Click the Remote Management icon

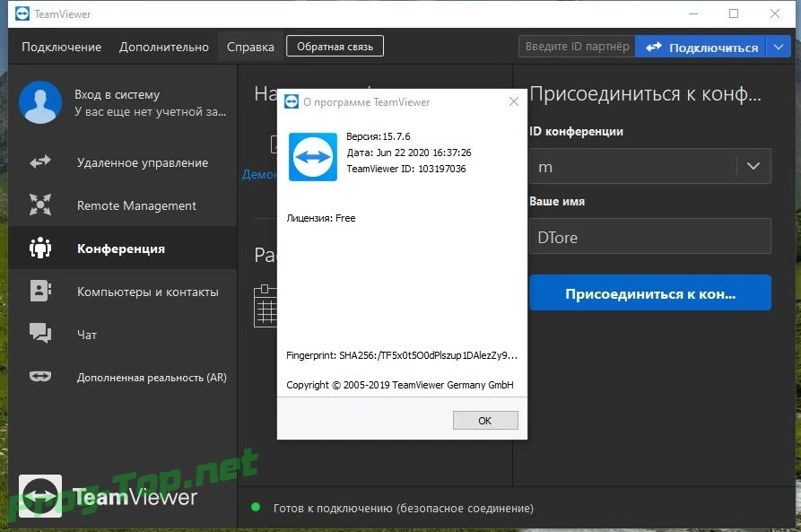tap(39, 205)
